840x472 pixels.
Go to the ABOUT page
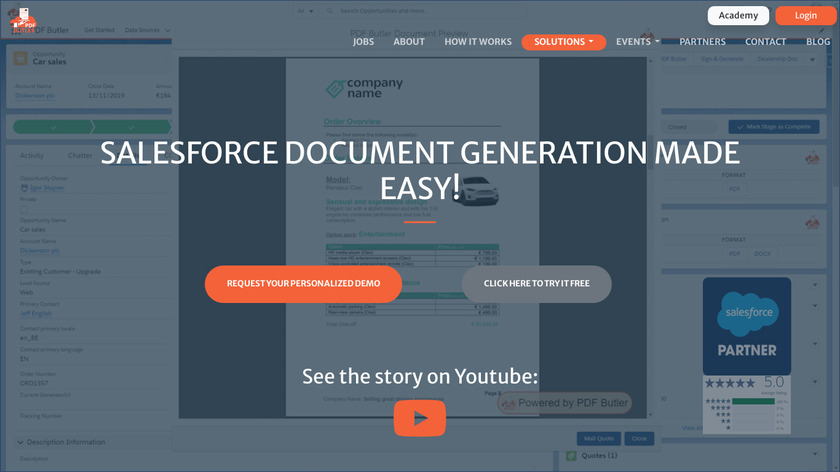pyautogui.click(x=409, y=42)
